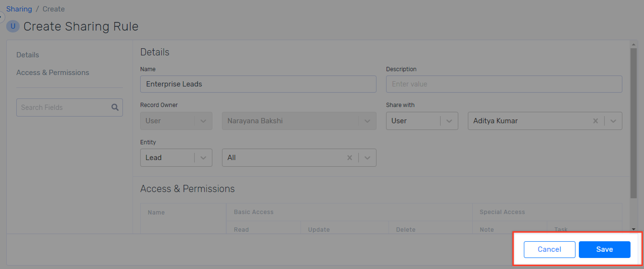Click the scrollbar down arrow
Viewport: 644px width, 269px height.
(x=633, y=229)
